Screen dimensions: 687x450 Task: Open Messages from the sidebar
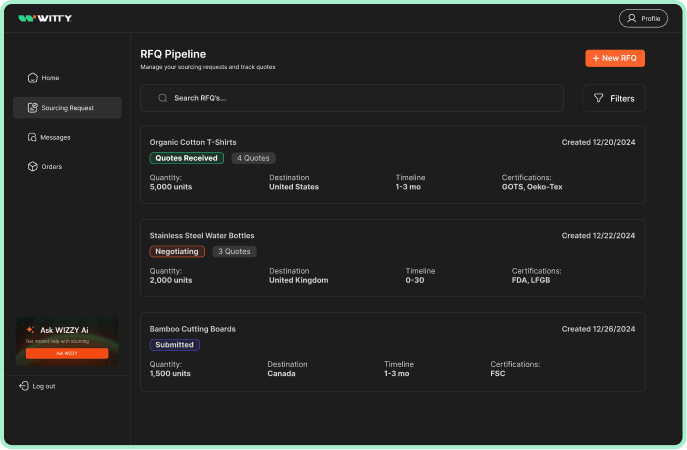coord(55,137)
